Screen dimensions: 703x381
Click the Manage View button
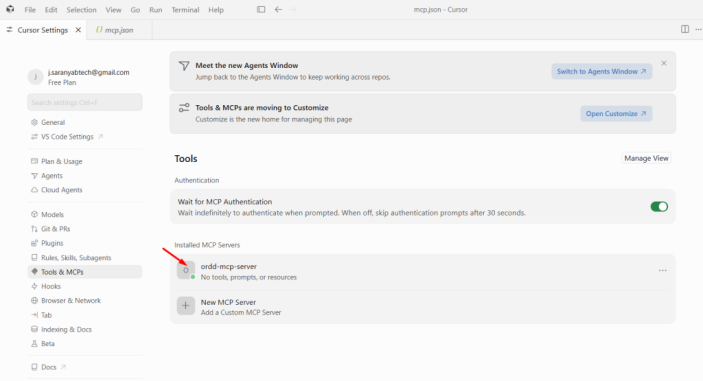pyautogui.click(x=646, y=158)
